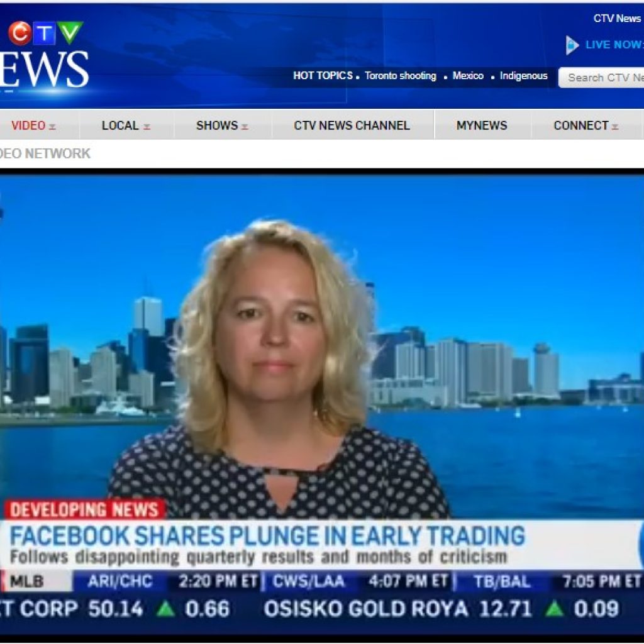Screen dimensions: 644x644
Task: Open the Mexico hot topic link
Action: click(468, 75)
